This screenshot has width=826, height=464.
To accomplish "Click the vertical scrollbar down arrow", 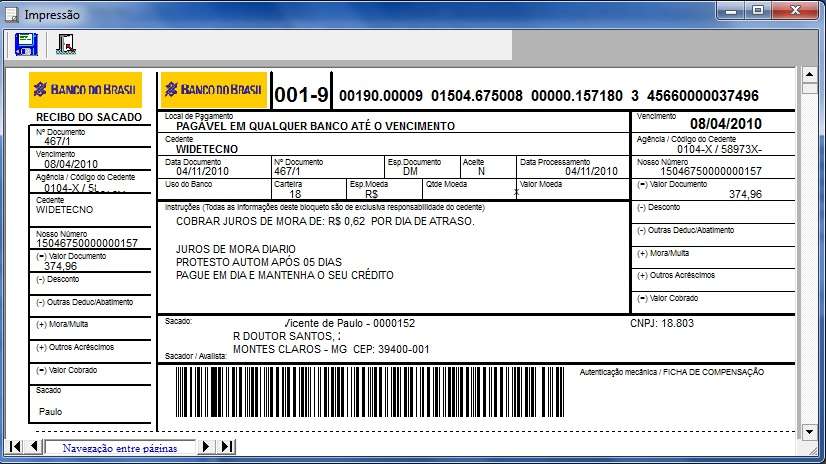I will click(x=810, y=432).
